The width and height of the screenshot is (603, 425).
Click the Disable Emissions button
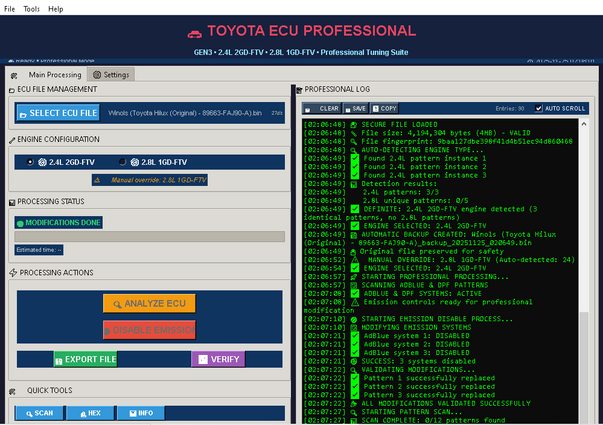coord(149,330)
